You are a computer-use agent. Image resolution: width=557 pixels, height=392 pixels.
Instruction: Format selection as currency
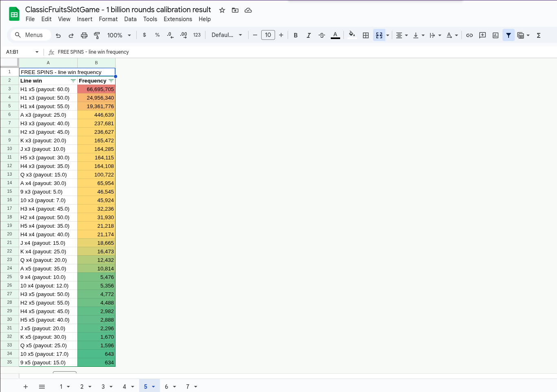tap(144, 35)
